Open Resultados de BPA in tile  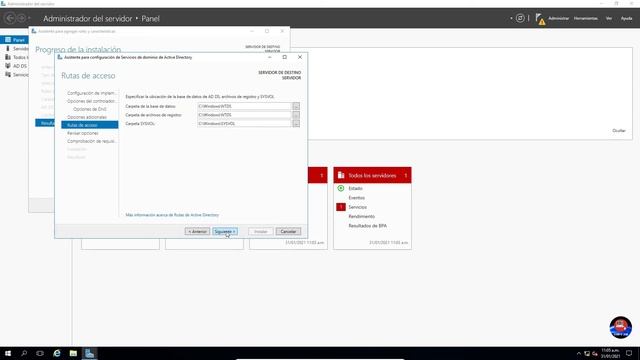[367, 226]
